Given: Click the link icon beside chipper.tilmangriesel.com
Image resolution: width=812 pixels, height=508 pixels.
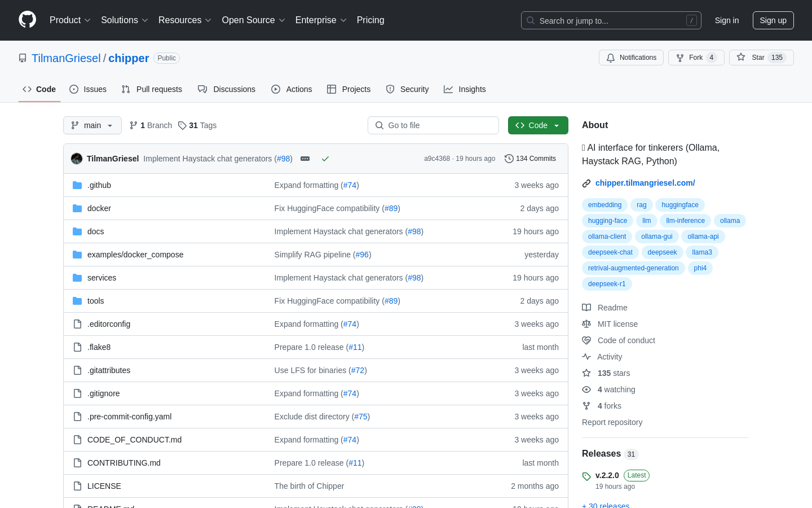Looking at the screenshot, I should click(586, 183).
